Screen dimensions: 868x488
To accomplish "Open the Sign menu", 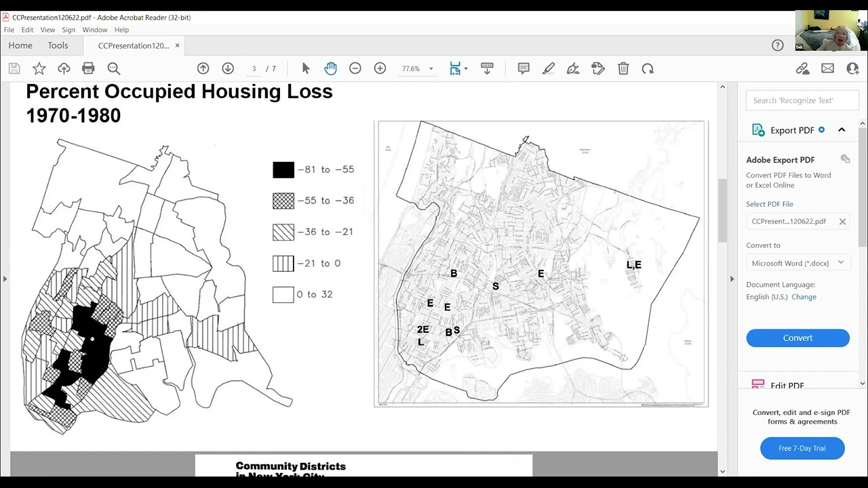I will 68,30.
